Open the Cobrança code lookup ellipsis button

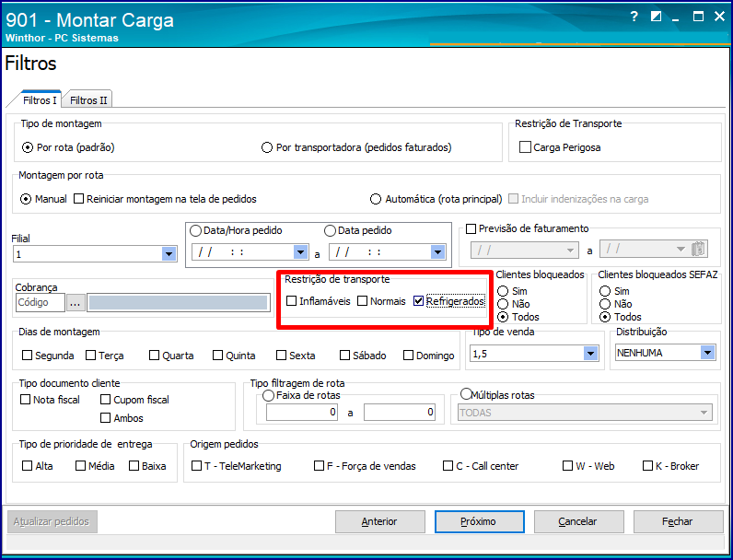point(76,302)
